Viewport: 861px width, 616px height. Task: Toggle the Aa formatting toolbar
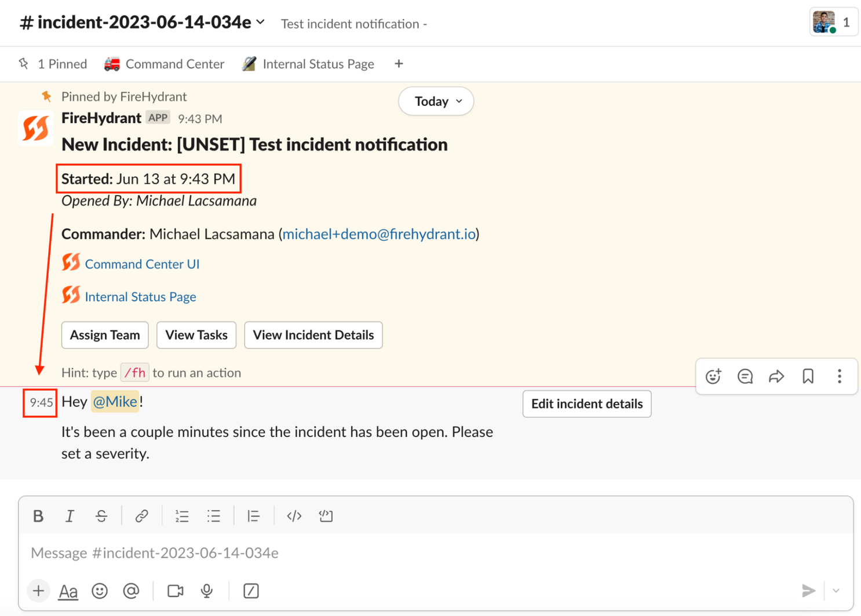click(68, 591)
